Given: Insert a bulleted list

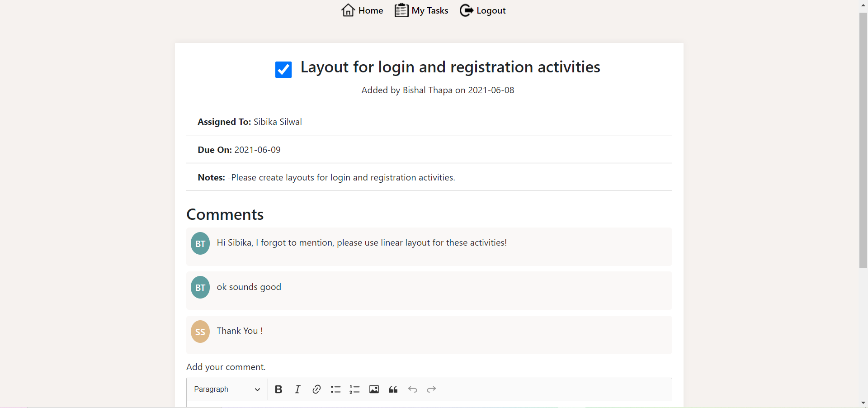Looking at the screenshot, I should coord(335,389).
